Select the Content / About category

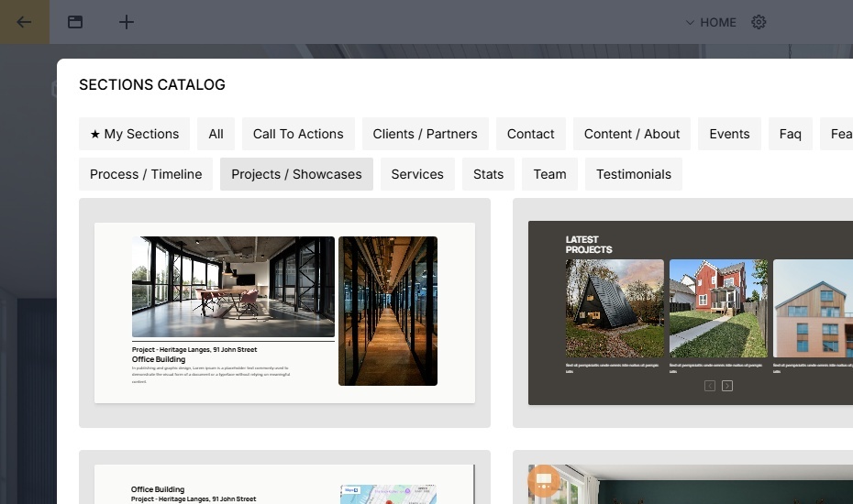(x=632, y=134)
